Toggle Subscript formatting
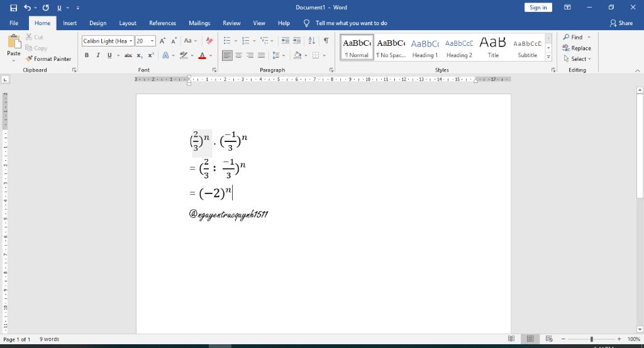This screenshot has width=644, height=348. [x=140, y=55]
